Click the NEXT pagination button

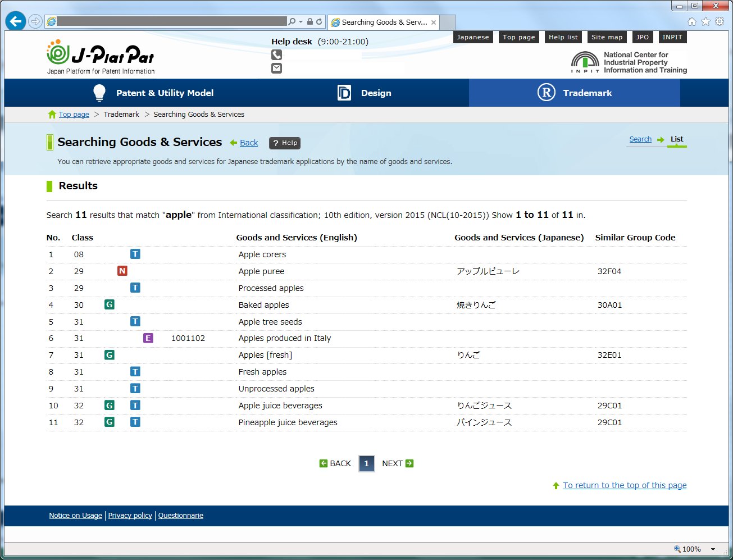point(397,463)
